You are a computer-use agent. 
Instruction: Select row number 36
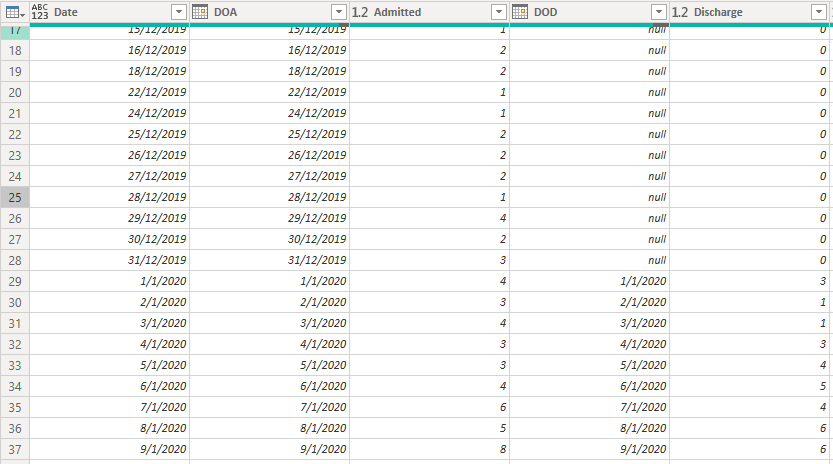click(x=15, y=428)
